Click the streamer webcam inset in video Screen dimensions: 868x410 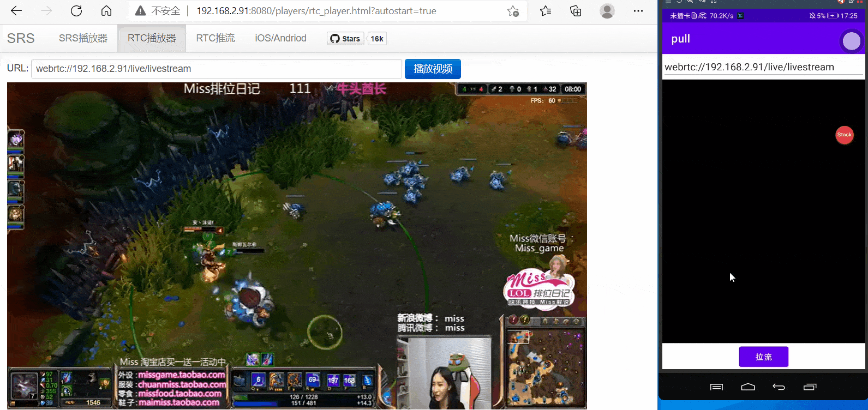click(444, 374)
